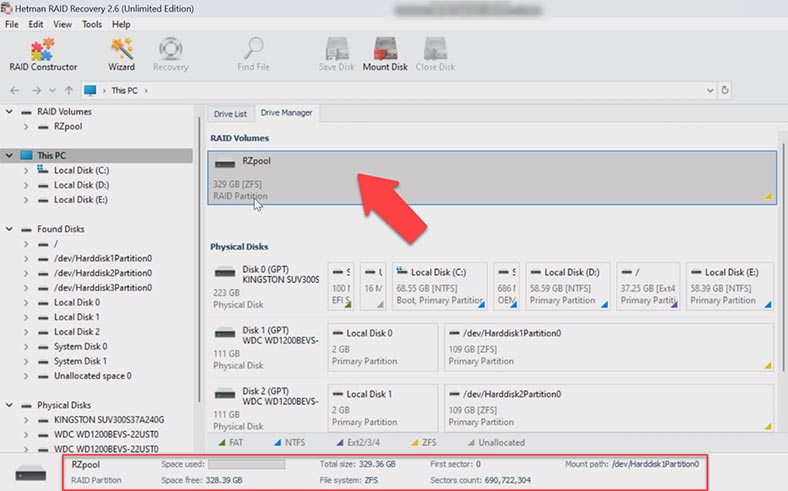Open the Tools menu
Viewport: 788px width, 491px height.
point(92,24)
